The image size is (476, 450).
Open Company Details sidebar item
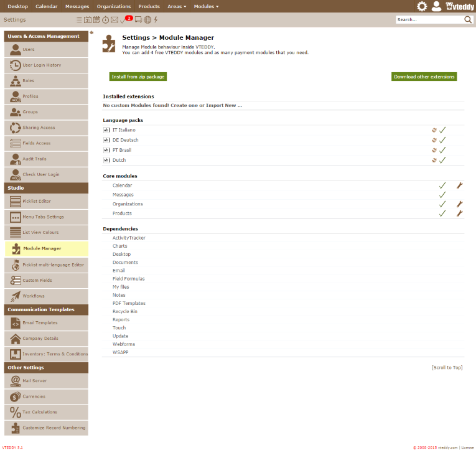pos(47,339)
